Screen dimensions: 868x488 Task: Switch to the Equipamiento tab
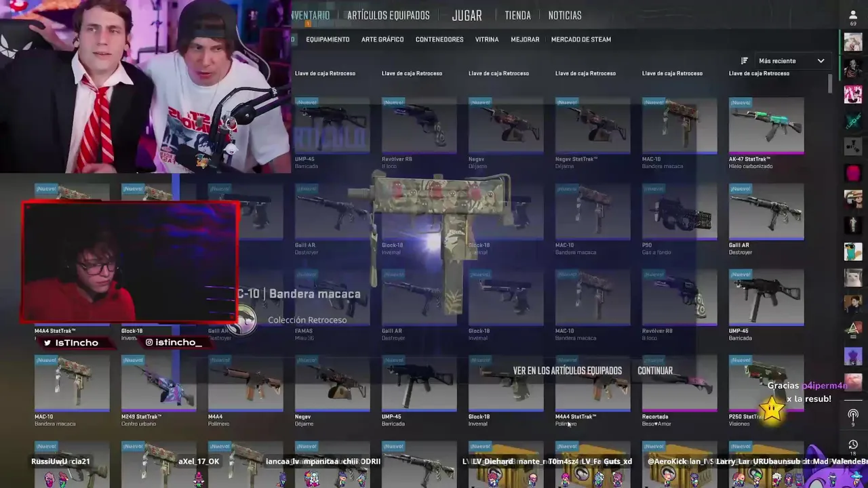pyautogui.click(x=328, y=39)
